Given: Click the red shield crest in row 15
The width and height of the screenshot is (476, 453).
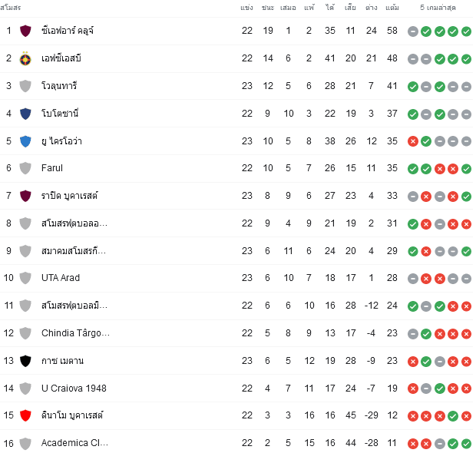Looking at the screenshot, I should (25, 415).
